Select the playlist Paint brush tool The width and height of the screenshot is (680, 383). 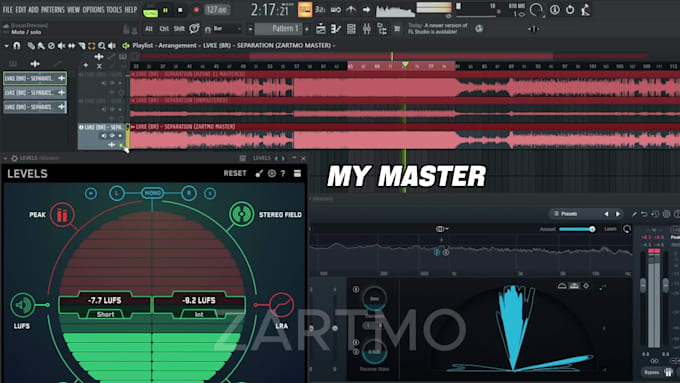tap(41, 46)
